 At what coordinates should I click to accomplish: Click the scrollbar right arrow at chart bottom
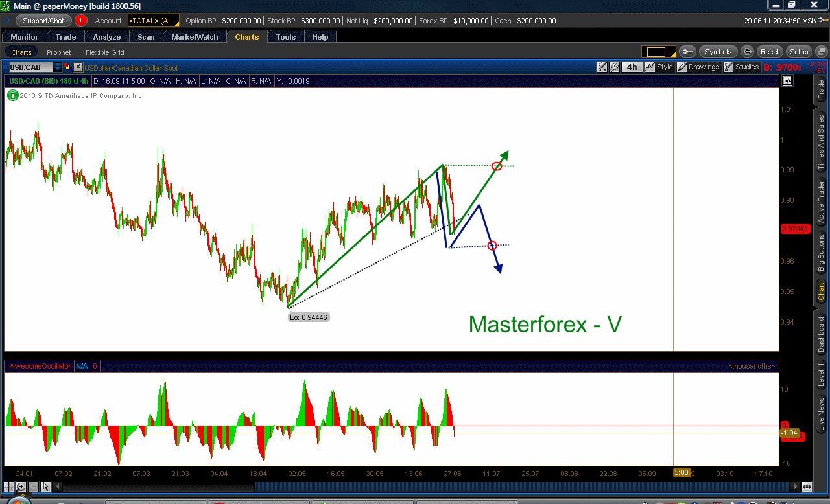point(796,487)
